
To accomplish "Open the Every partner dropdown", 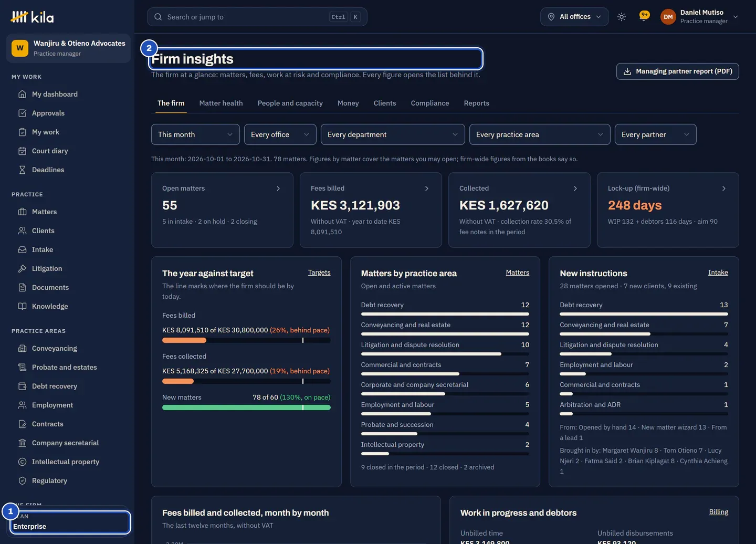I will (656, 134).
